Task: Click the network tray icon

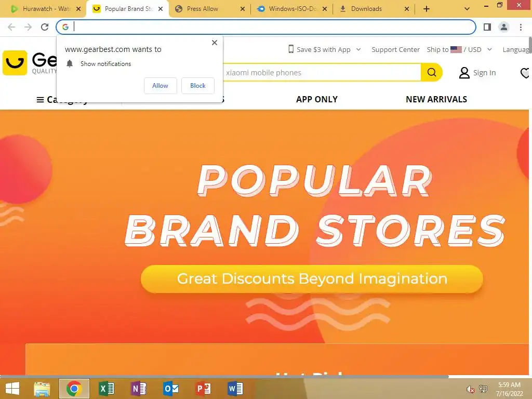Action: pyautogui.click(x=483, y=389)
